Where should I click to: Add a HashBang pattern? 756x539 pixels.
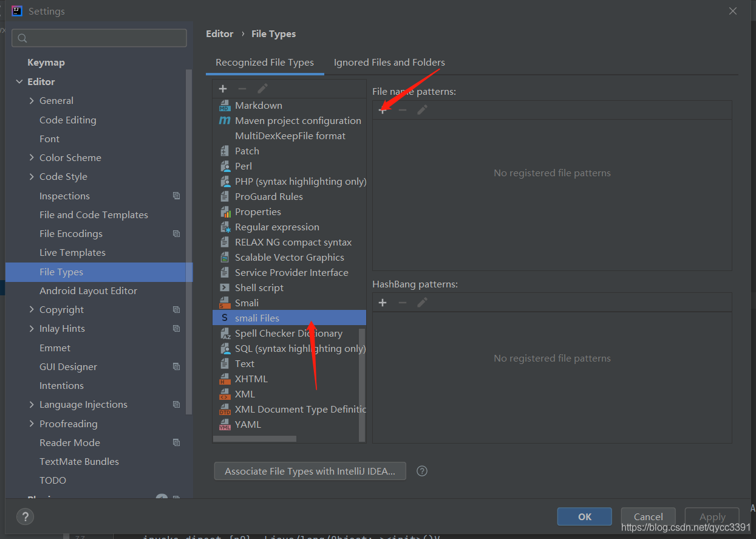point(383,303)
